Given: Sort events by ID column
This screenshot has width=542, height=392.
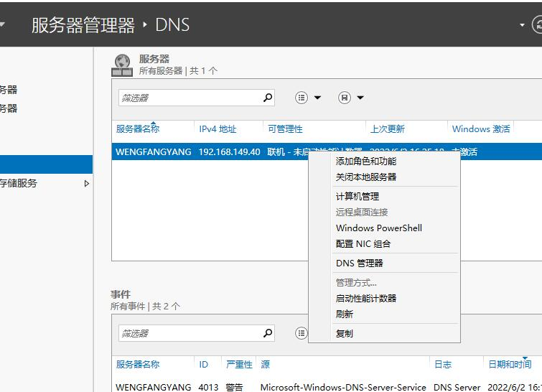Looking at the screenshot, I should pyautogui.click(x=204, y=364).
